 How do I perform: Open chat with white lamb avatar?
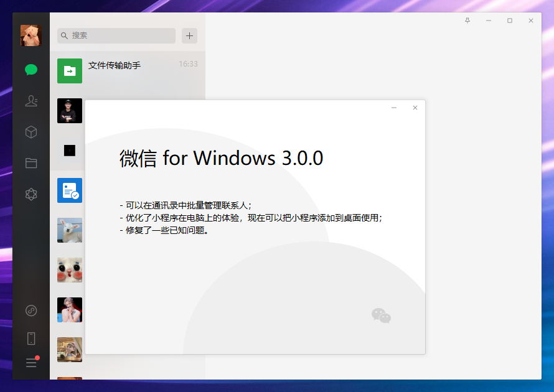tap(70, 230)
